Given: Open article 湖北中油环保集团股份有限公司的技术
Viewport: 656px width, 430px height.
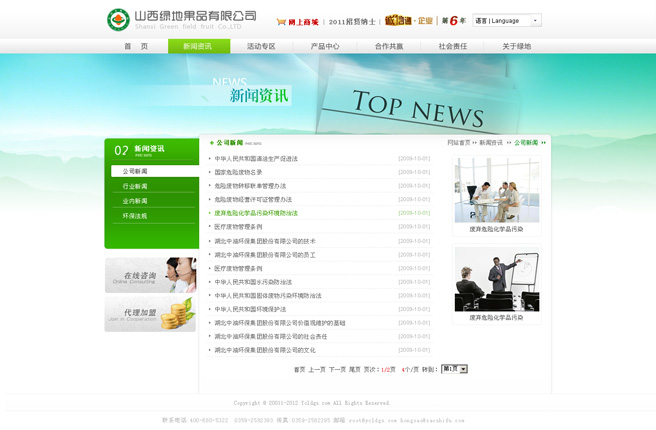Looking at the screenshot, I should click(x=265, y=241).
